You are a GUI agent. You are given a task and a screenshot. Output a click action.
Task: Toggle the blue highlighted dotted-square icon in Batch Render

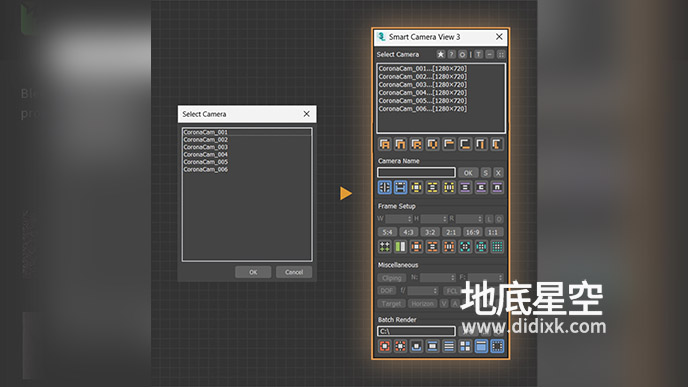497,346
